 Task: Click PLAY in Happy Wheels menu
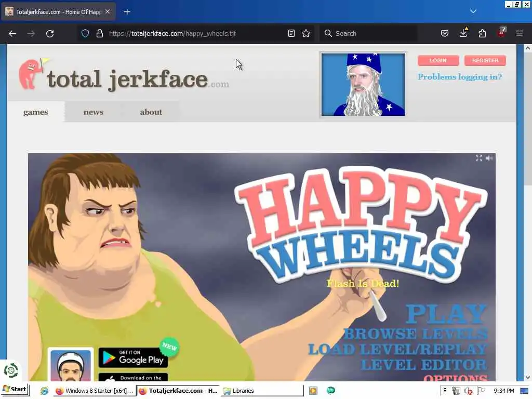446,314
